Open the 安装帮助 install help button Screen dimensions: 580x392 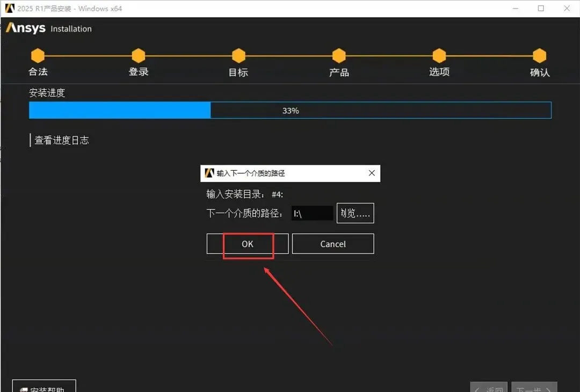[44, 386]
